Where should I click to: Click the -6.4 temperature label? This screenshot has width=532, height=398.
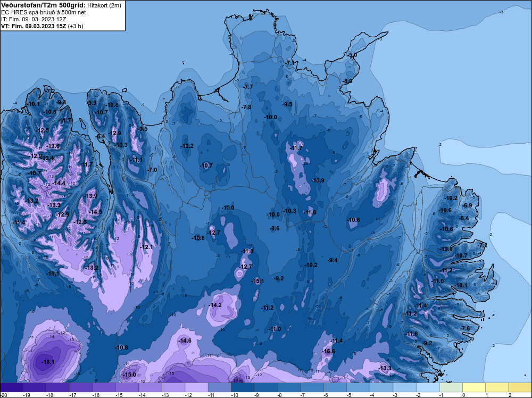(x=101, y=136)
